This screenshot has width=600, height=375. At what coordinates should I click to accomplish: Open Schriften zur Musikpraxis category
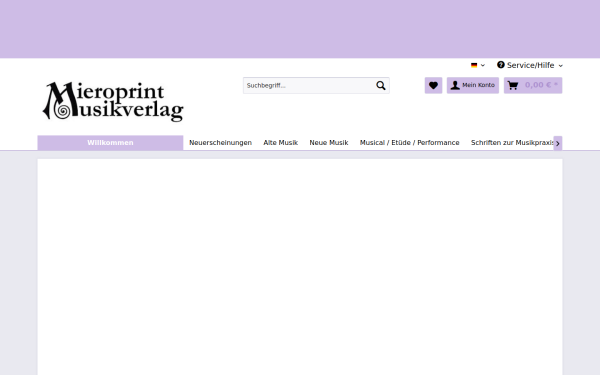coord(512,143)
